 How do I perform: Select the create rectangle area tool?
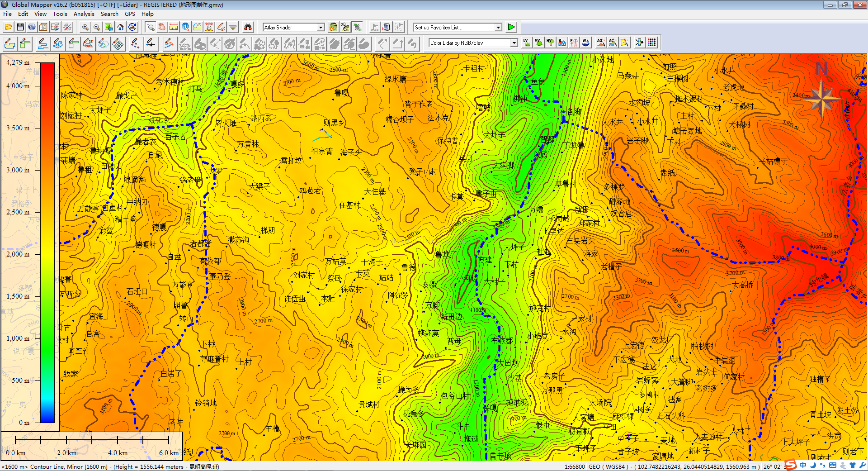(x=25, y=43)
